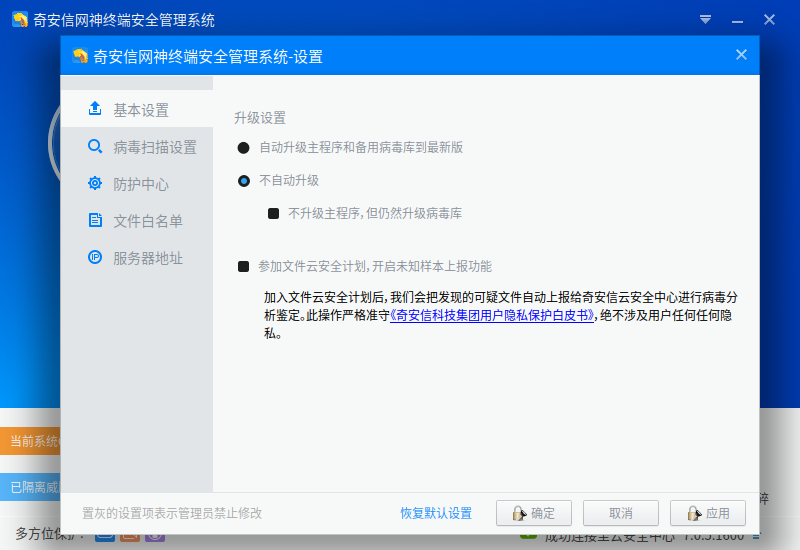
Task: Click the 文件白名单 document icon
Action: 95,221
